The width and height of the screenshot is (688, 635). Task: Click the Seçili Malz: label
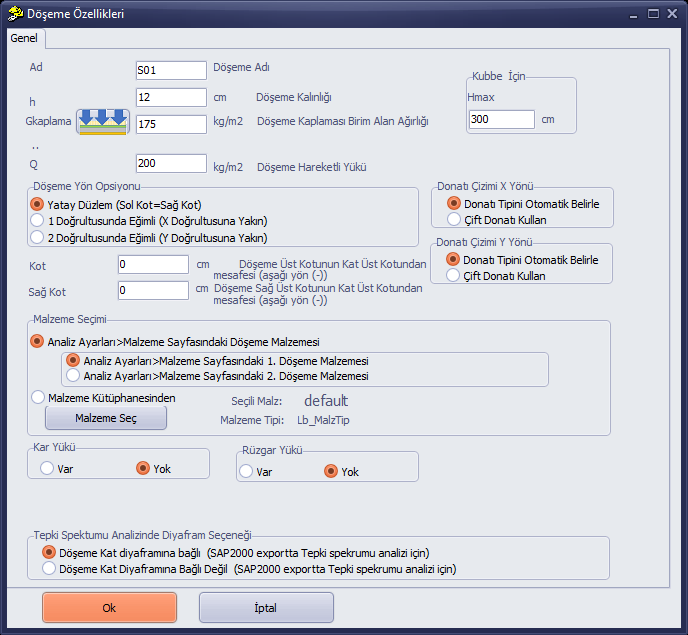click(257, 401)
